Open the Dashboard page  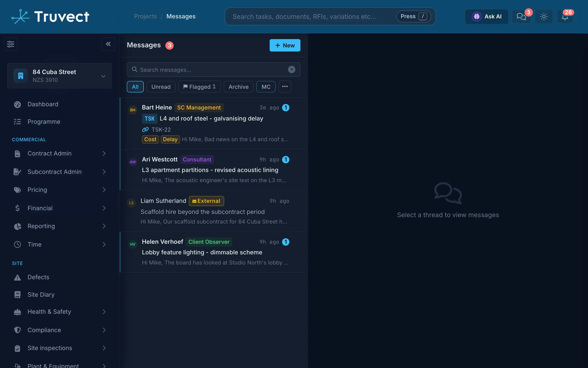59,104
